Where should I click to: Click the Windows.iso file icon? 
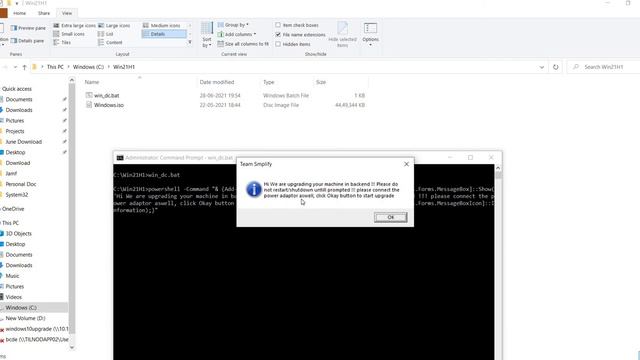point(89,105)
